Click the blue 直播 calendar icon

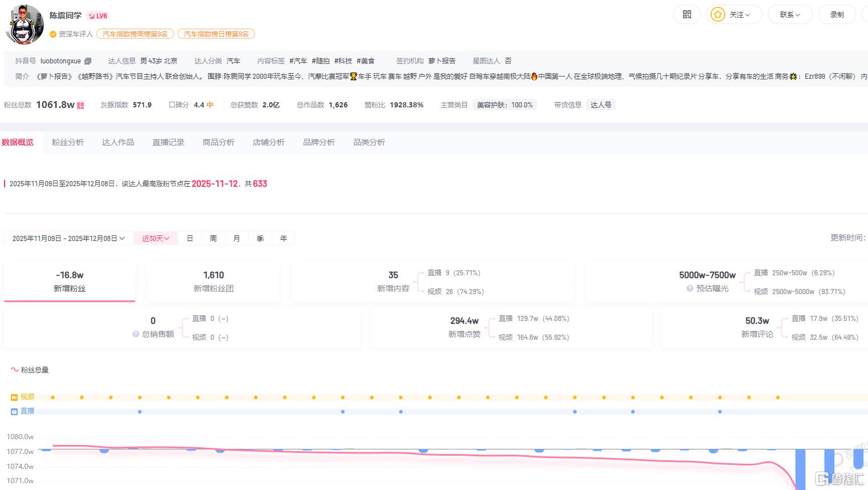14,411
